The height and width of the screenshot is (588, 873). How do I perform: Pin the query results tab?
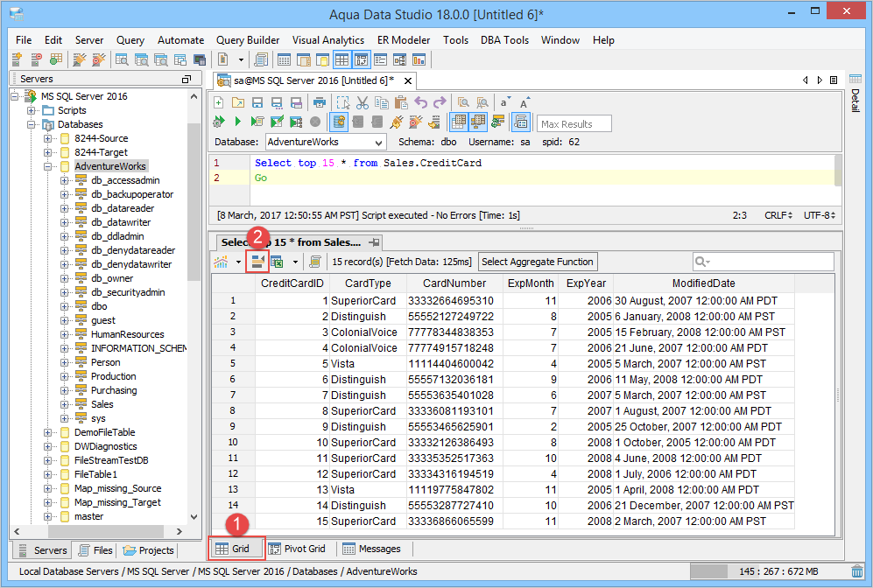pyautogui.click(x=374, y=241)
